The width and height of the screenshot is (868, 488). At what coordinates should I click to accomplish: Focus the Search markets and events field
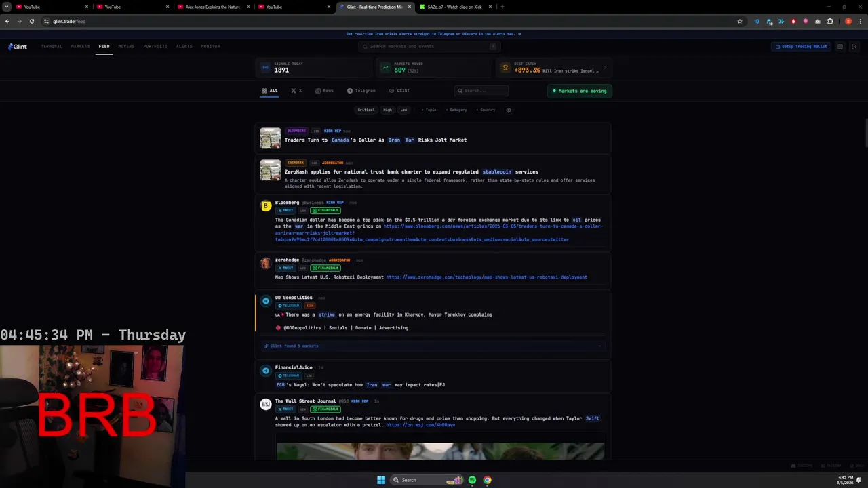(430, 47)
